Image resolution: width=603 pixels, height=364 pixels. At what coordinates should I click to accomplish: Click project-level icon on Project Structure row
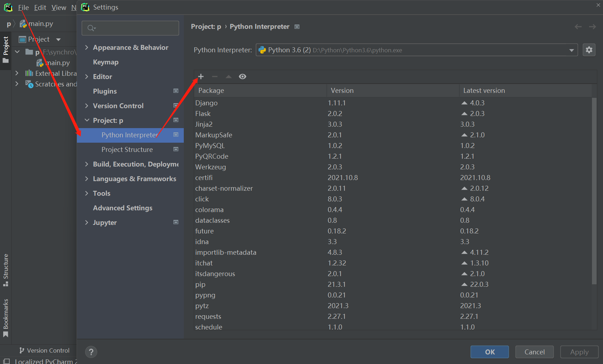pos(176,149)
